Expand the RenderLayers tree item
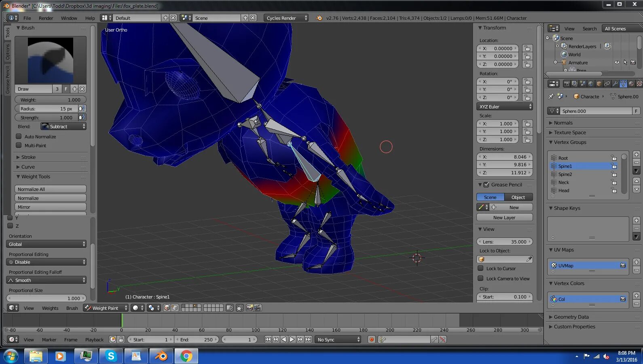This screenshot has width=643, height=364. click(x=557, y=46)
